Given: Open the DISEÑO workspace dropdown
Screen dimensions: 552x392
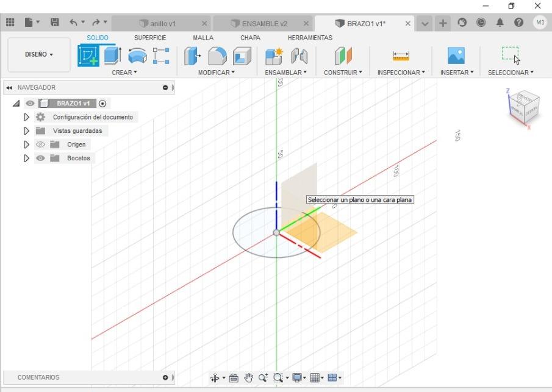Looking at the screenshot, I should click(x=39, y=54).
